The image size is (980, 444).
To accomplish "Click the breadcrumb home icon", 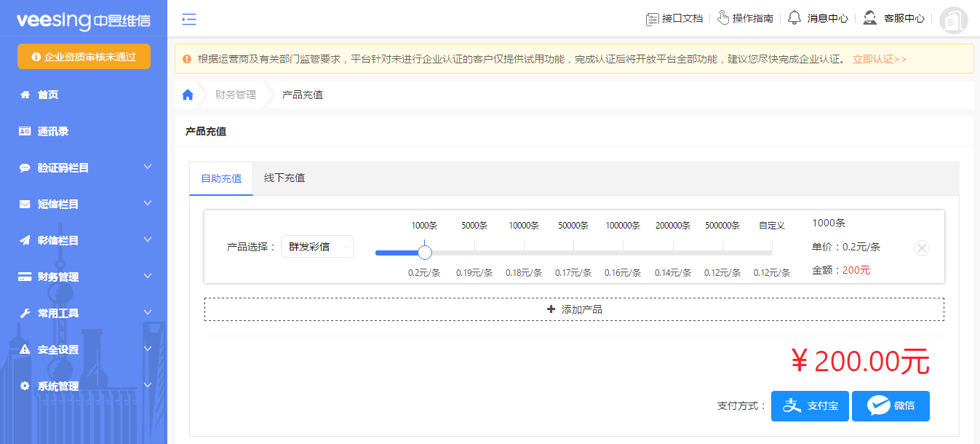I will (188, 94).
